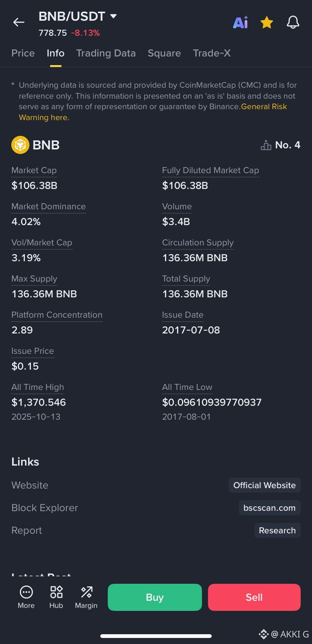Open price alert bell icon
Image resolution: width=312 pixels, height=644 pixels.
tap(293, 23)
